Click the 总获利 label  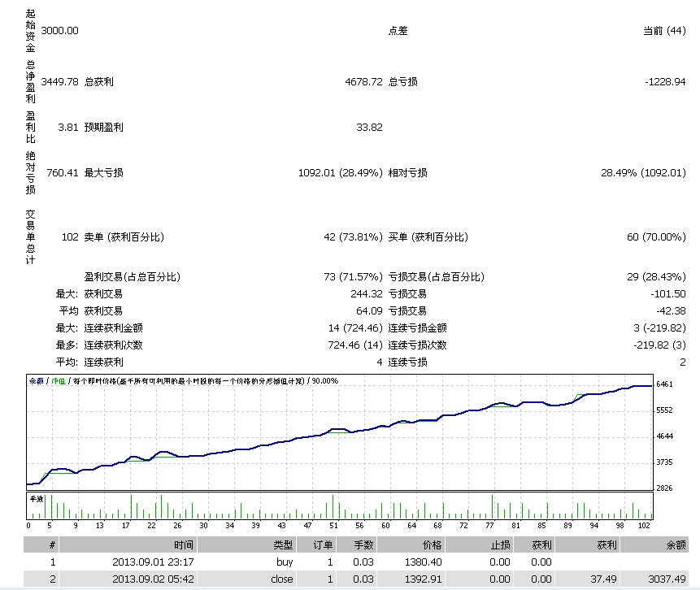pyautogui.click(x=98, y=81)
